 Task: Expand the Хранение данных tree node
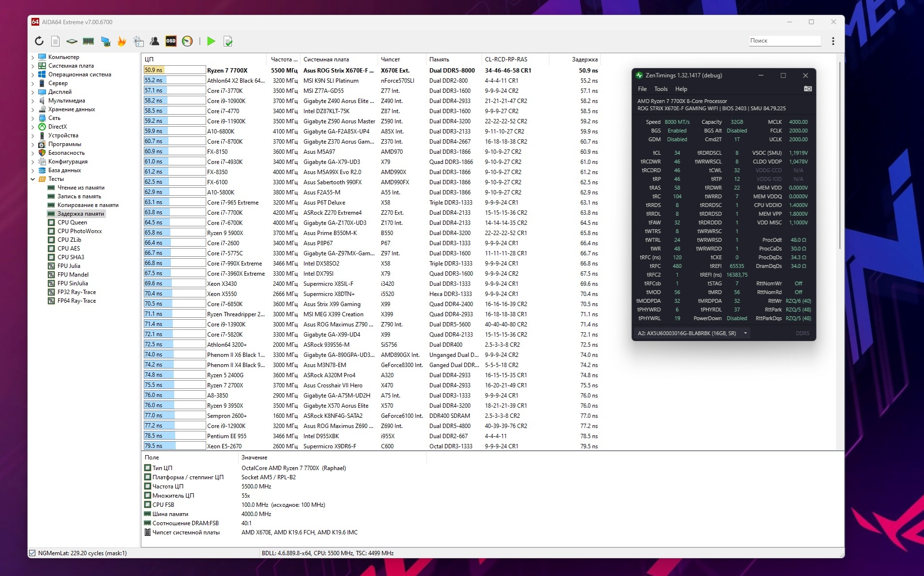pyautogui.click(x=32, y=109)
